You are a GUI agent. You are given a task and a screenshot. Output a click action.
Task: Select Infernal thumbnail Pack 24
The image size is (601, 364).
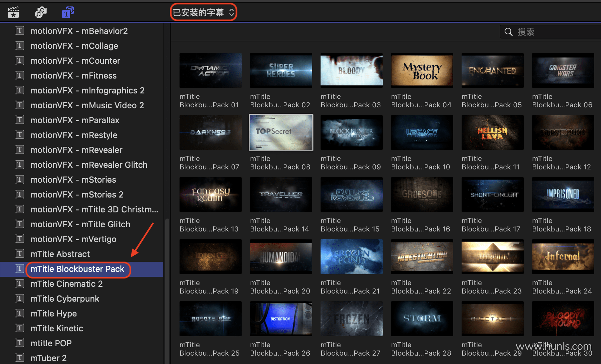click(x=563, y=257)
